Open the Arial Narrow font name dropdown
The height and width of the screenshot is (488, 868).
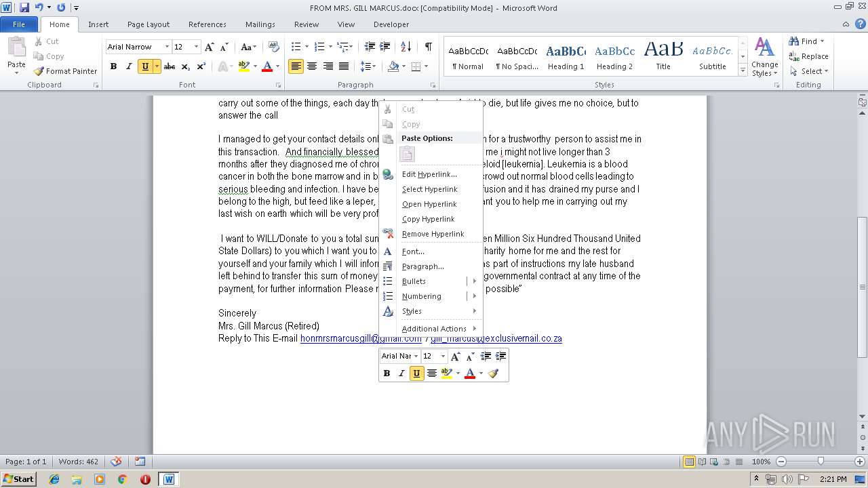[x=167, y=47]
